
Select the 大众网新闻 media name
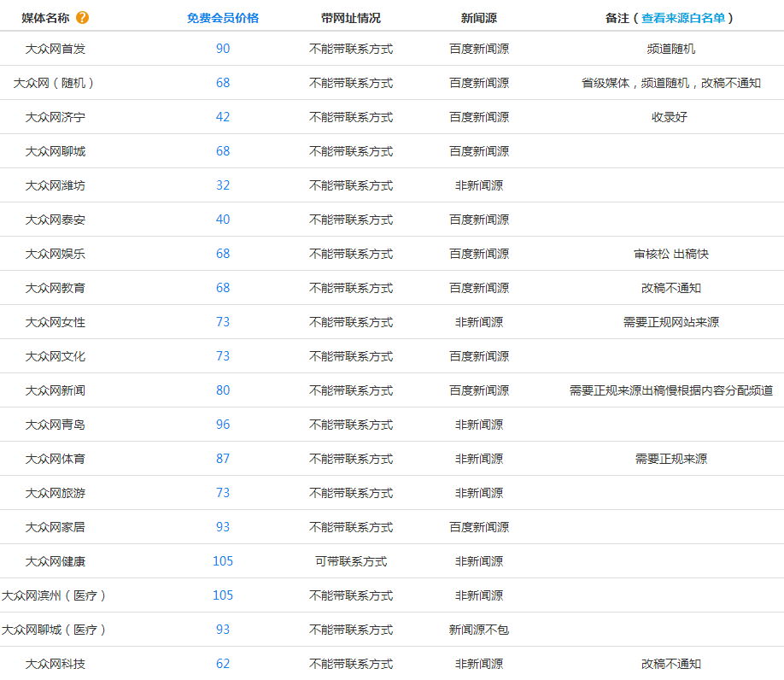tap(56, 390)
